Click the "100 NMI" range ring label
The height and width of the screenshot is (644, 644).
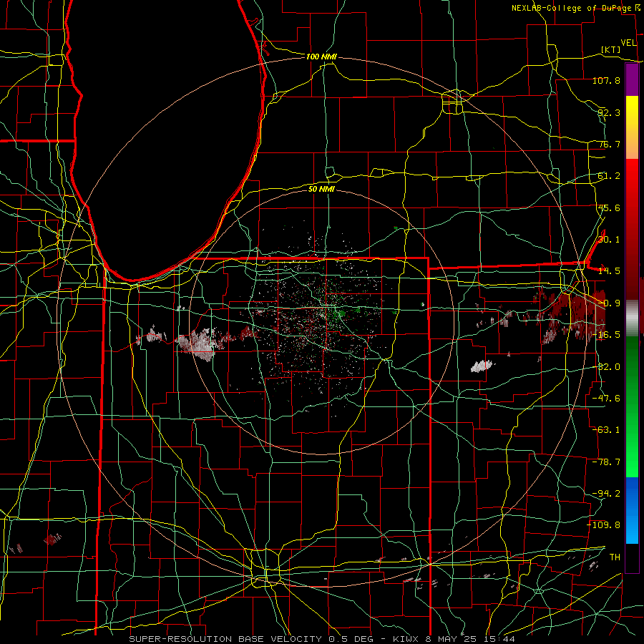tap(321, 57)
